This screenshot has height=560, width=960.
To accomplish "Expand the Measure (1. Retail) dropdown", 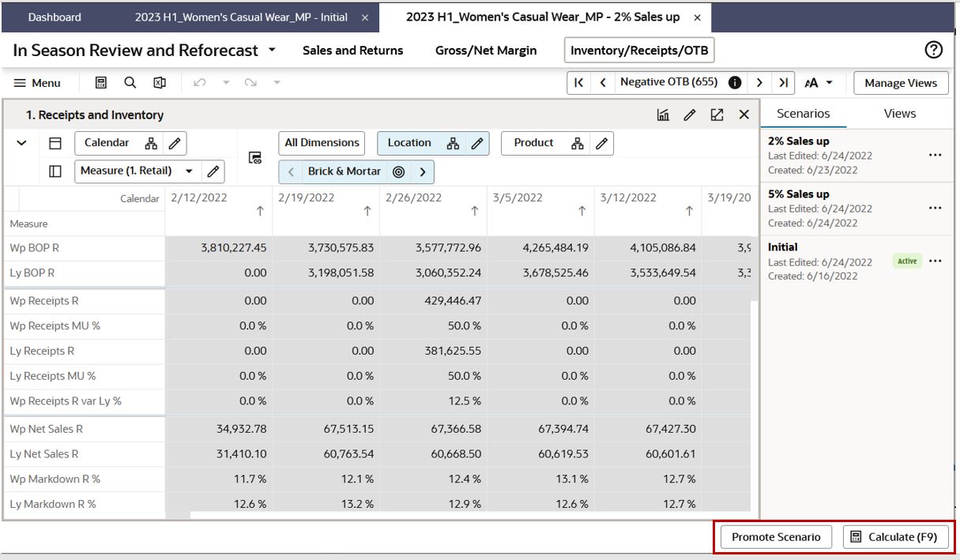I will [188, 171].
